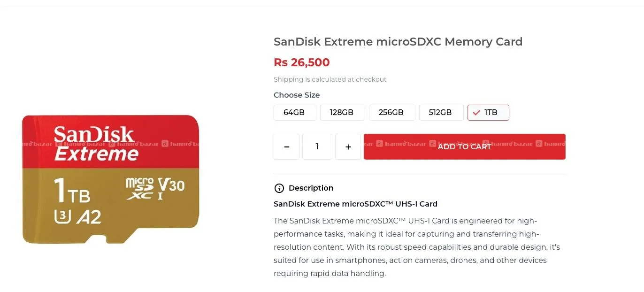Decrease quantity with the minus button
The height and width of the screenshot is (292, 644).
click(x=286, y=146)
